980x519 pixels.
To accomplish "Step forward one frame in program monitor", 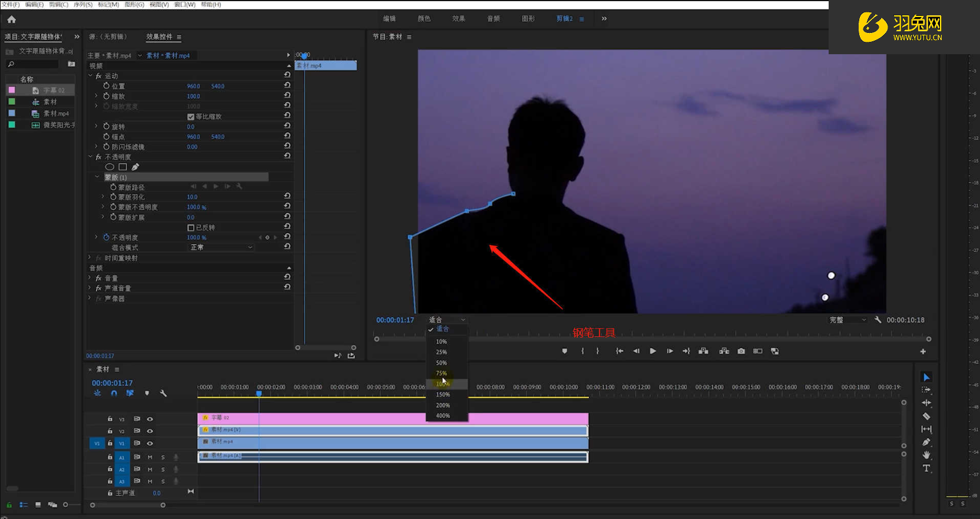I will pyautogui.click(x=670, y=351).
